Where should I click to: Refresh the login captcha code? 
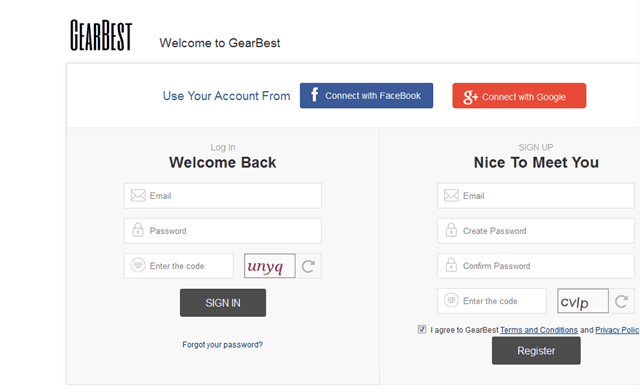click(309, 266)
